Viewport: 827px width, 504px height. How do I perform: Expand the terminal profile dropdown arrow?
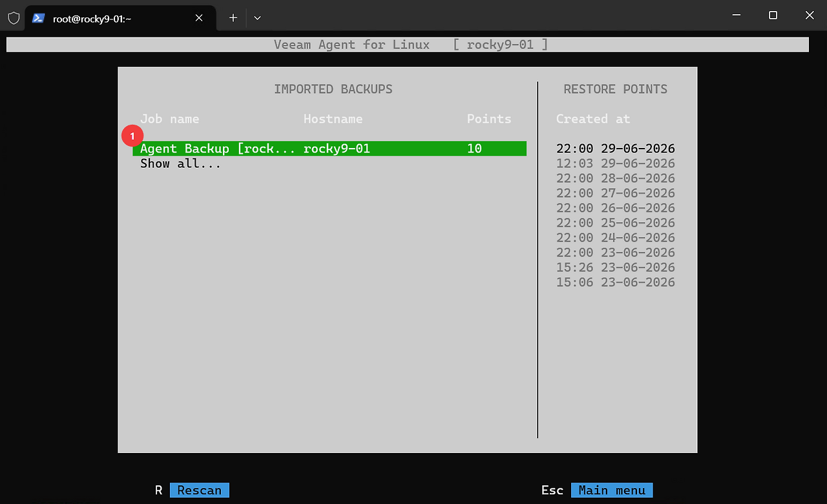257,17
